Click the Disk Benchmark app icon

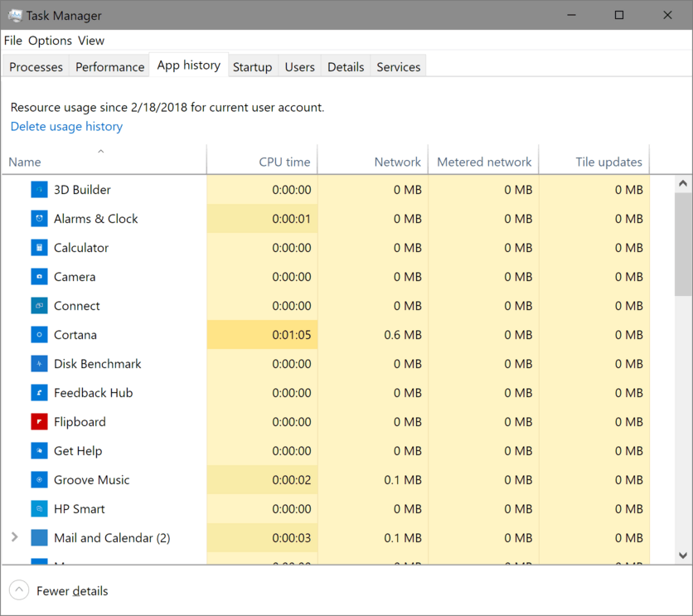point(39,364)
